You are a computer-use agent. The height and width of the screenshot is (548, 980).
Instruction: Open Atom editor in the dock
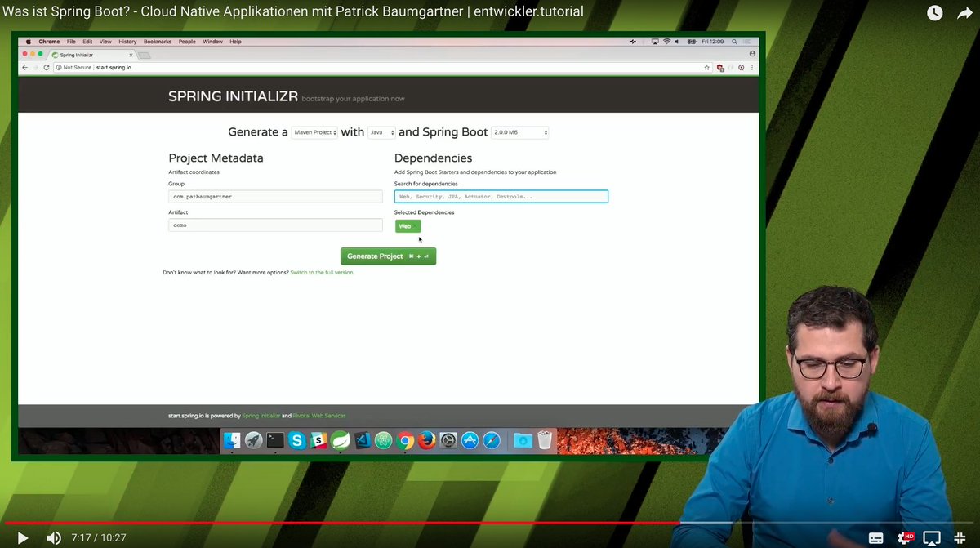(x=384, y=441)
